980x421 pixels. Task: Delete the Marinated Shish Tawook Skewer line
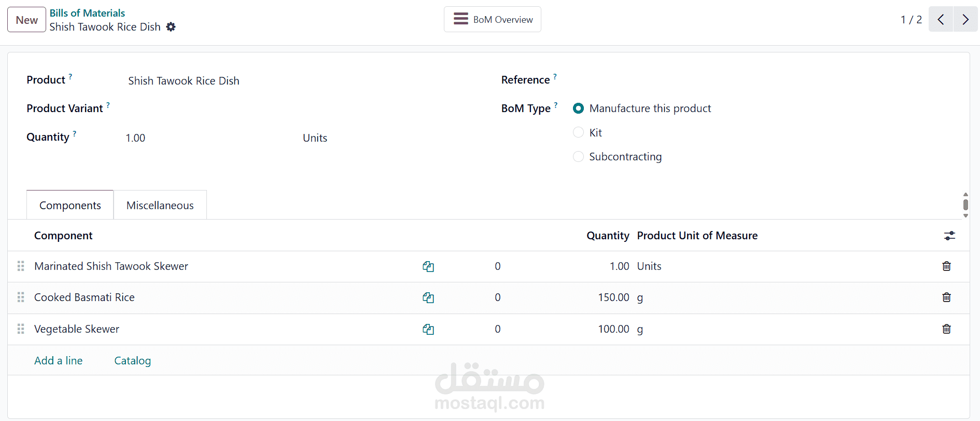tap(946, 266)
